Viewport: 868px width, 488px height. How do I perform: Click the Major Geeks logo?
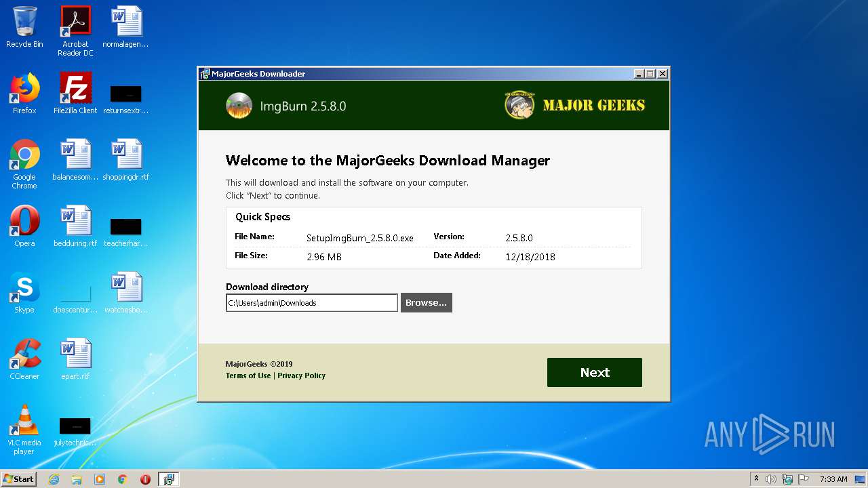click(575, 105)
